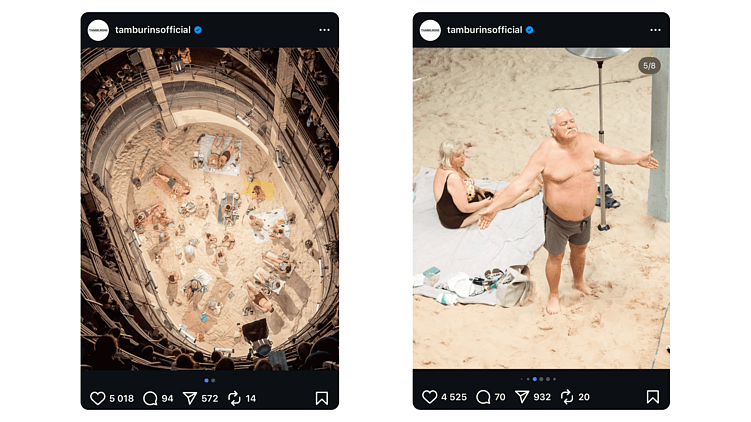
Task: Jump to next carousel dot on right post
Action: [x=541, y=379]
